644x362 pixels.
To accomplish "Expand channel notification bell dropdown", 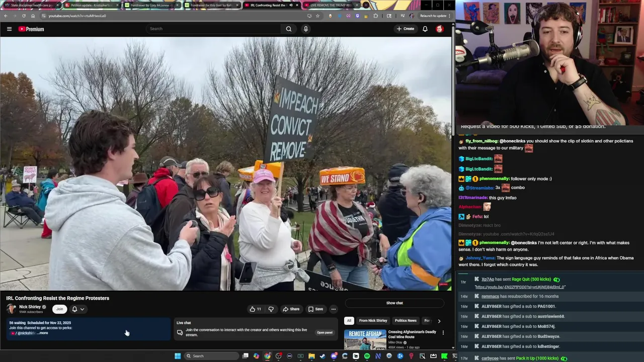I will pos(78,309).
